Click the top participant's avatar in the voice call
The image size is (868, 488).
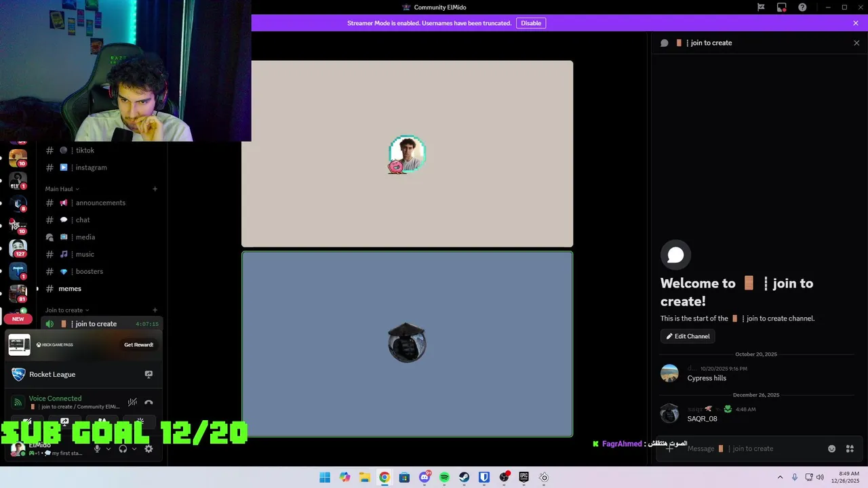(x=407, y=154)
